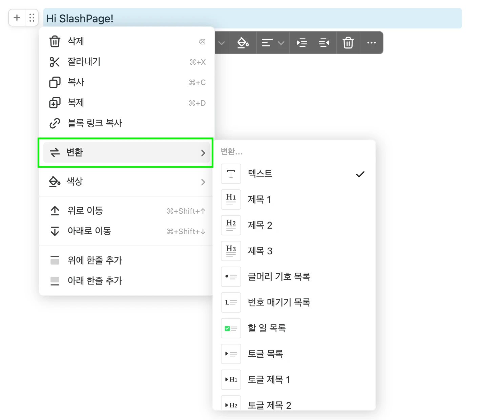Expand the 변환 submenu

[126, 153]
